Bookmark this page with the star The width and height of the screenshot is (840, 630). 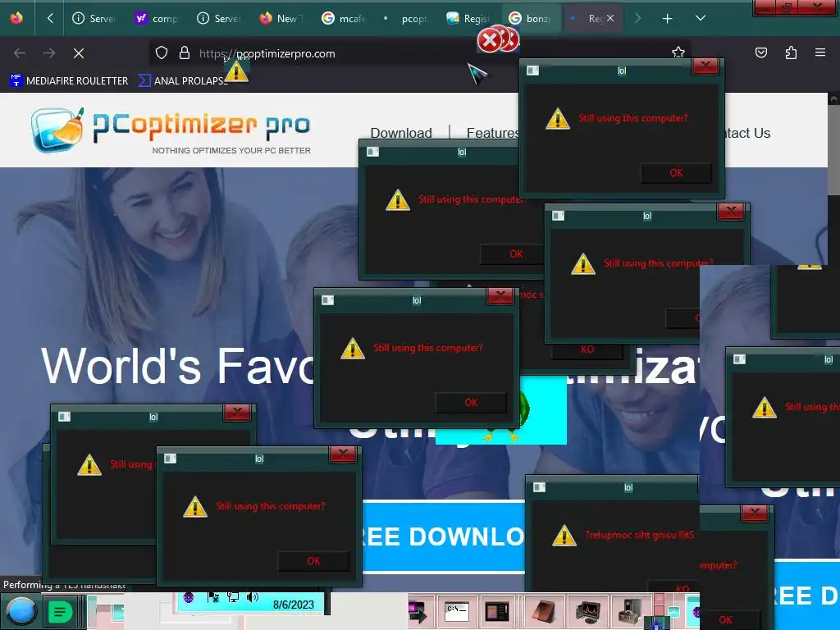tap(678, 52)
